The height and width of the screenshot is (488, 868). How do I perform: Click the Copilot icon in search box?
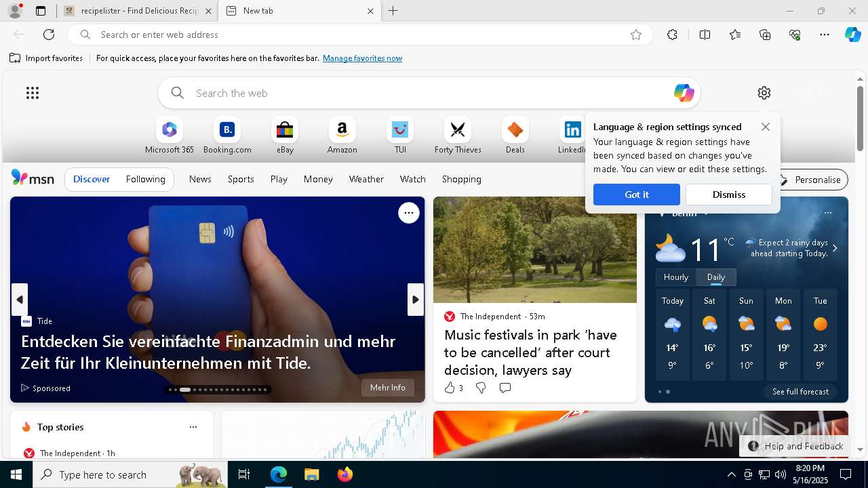coord(684,93)
